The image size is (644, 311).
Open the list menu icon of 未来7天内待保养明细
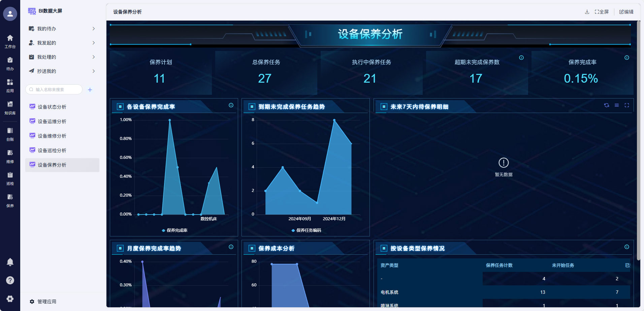tap(617, 105)
